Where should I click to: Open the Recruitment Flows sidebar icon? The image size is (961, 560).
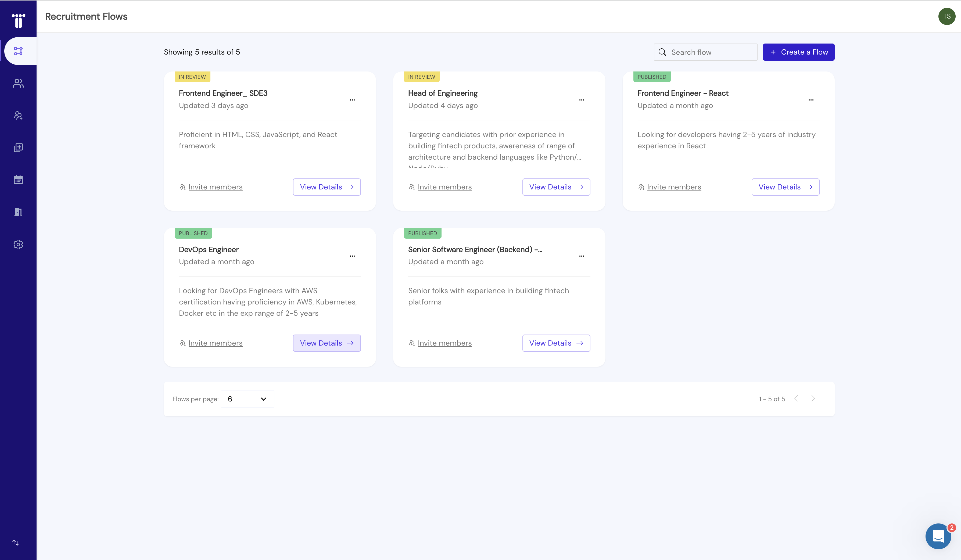tap(18, 51)
